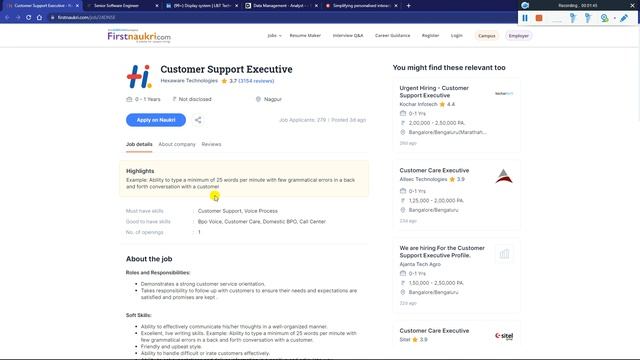The width and height of the screenshot is (640, 360).
Task: Switch to Simplifying personalised video tab
Action: pos(360,6)
